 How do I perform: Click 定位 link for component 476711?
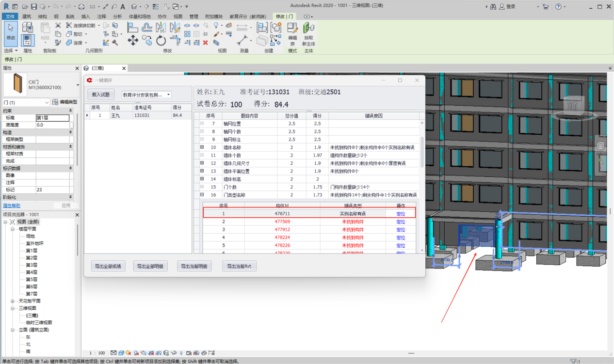(401, 214)
